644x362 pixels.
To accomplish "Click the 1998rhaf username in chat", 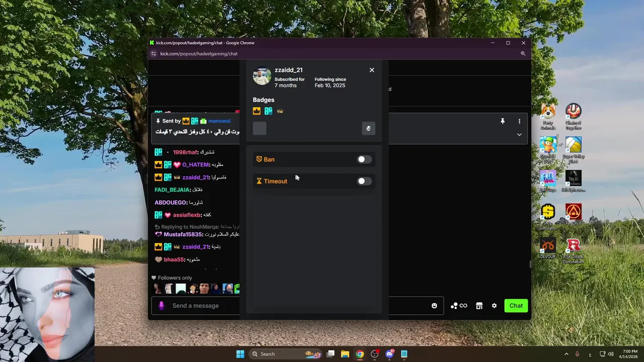I will click(x=185, y=152).
